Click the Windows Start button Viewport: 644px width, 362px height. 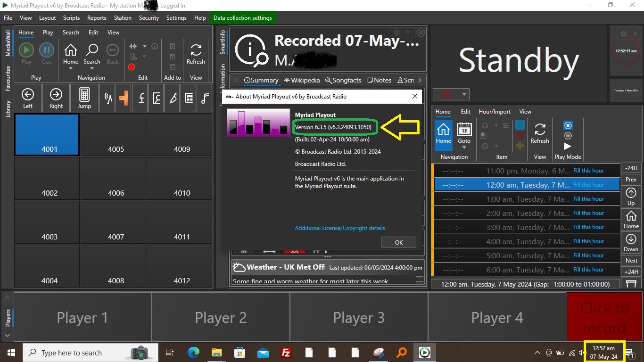click(11, 353)
